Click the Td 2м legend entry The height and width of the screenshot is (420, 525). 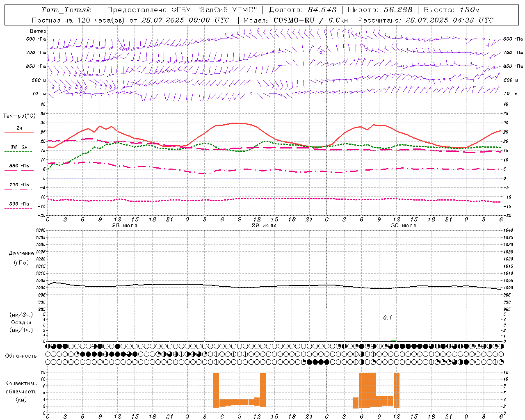(19, 147)
